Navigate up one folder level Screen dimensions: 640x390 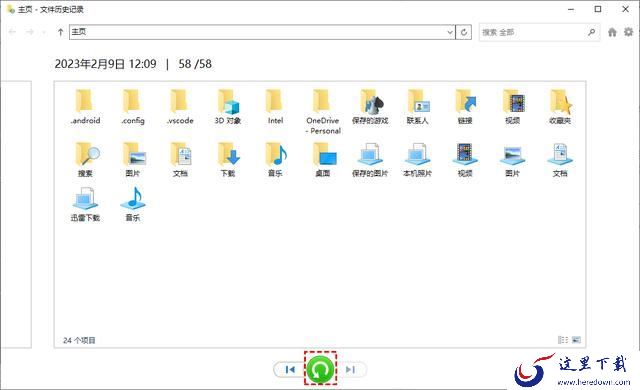pos(60,32)
